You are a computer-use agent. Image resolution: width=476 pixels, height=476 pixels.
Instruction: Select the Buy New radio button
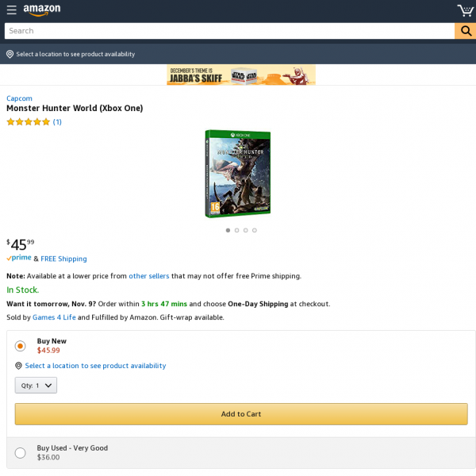click(x=21, y=346)
